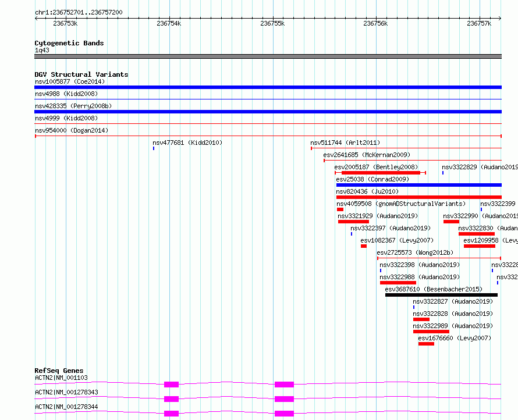Click the 1q43 cytogenetic band bar
518x420 pixels.
click(268, 56)
